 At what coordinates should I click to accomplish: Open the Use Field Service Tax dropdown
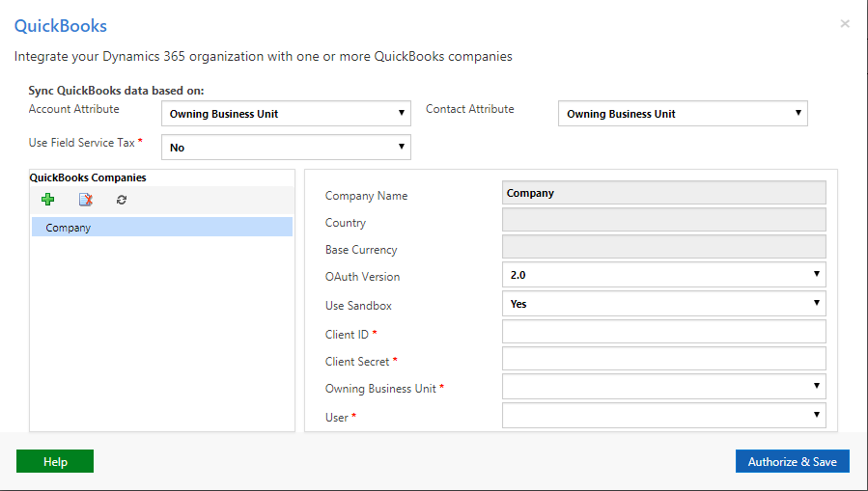(x=286, y=147)
